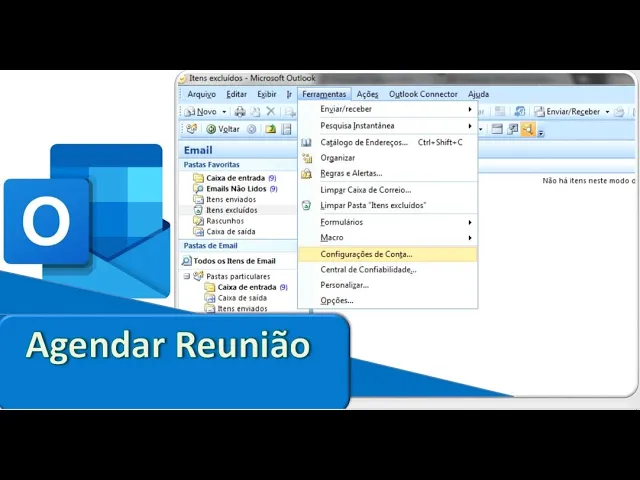Click the Ferramentas menu header
640x480 pixels.
pyautogui.click(x=324, y=94)
